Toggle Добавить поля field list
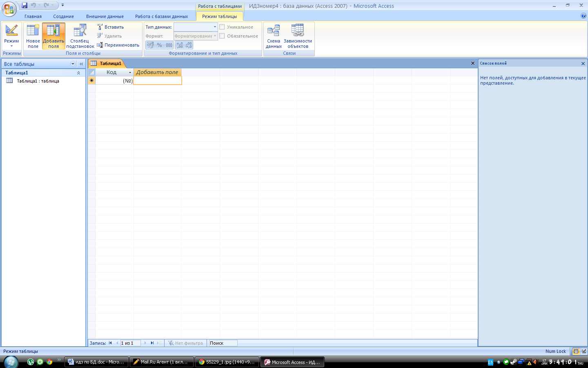 pyautogui.click(x=53, y=36)
